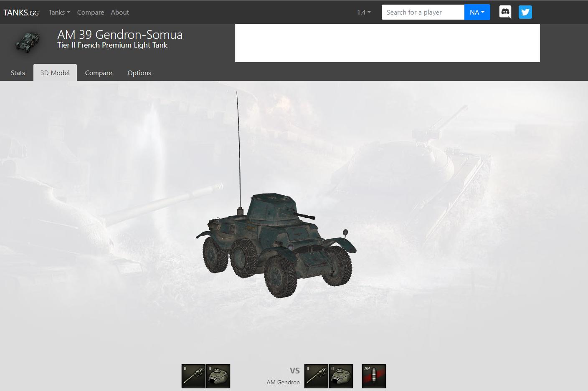Screen dimensions: 588x391
Task: Open Compare in the top navigation
Action: pyautogui.click(x=91, y=12)
